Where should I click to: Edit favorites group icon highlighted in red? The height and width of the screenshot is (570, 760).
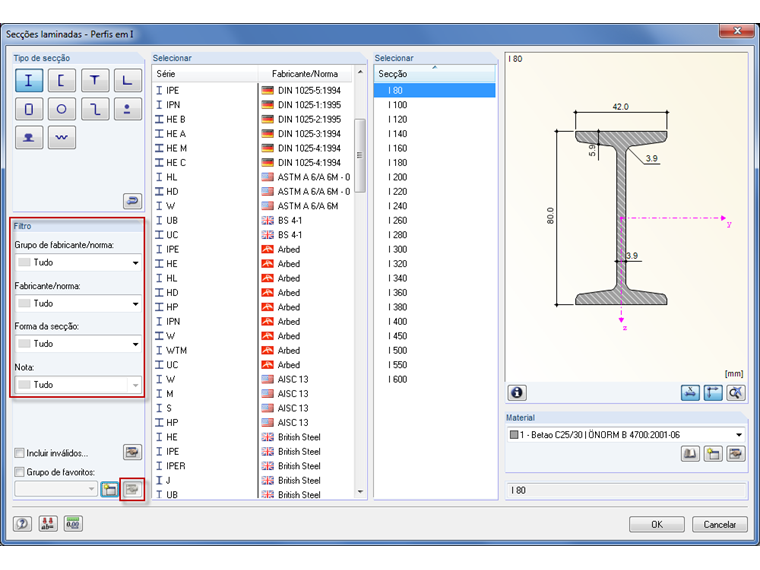point(132,489)
